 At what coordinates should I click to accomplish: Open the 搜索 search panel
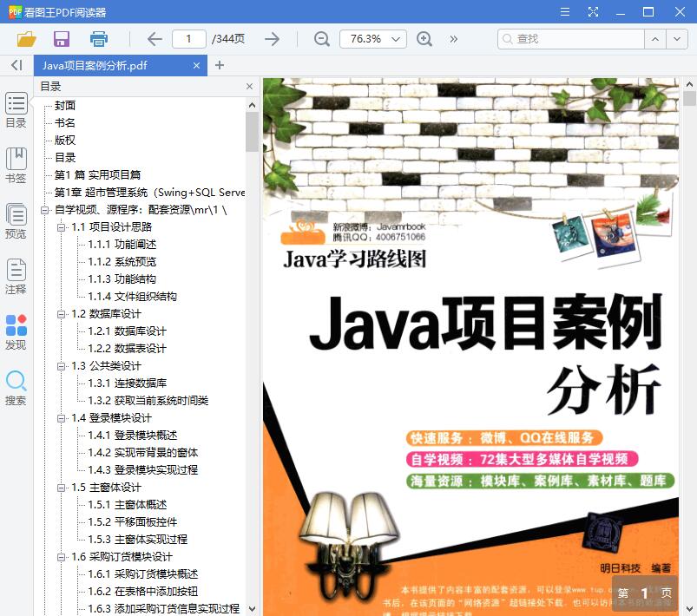coord(16,388)
